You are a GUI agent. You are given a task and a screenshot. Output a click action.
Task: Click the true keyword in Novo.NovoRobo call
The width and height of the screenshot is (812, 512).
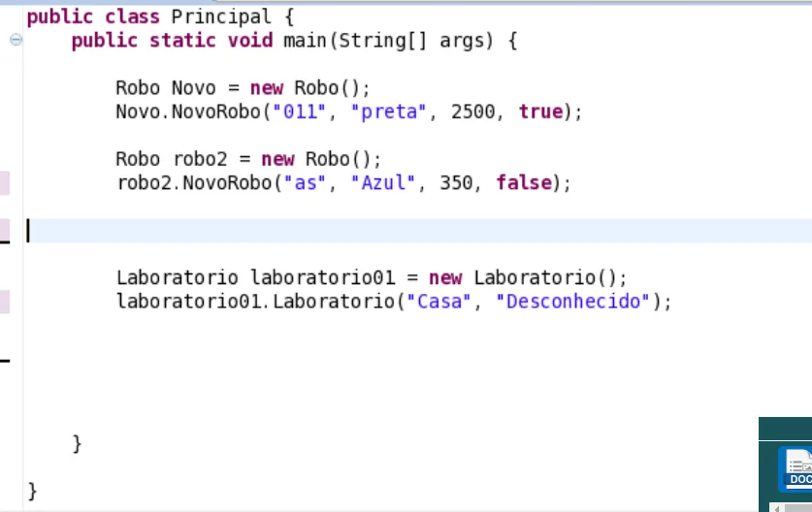[540, 112]
